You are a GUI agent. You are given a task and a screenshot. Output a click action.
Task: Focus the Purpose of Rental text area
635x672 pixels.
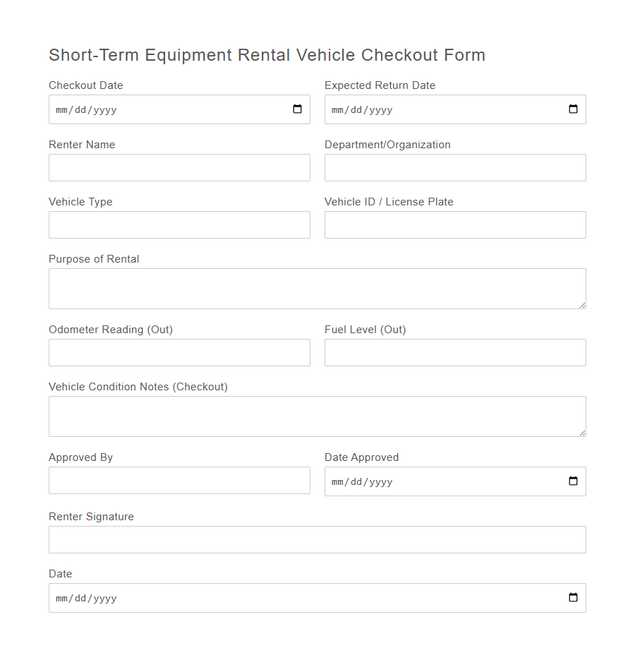coord(317,288)
